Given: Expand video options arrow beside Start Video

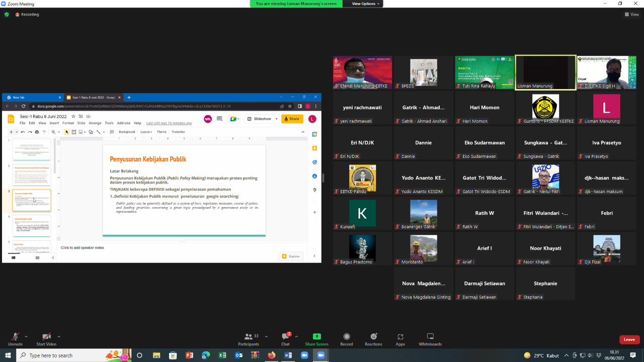Looking at the screenshot, I should 59,336.
